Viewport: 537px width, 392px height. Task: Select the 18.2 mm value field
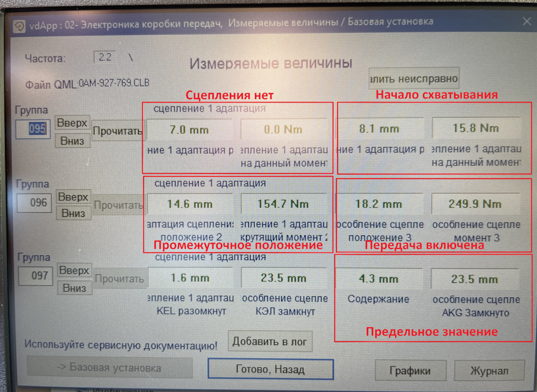pos(379,204)
